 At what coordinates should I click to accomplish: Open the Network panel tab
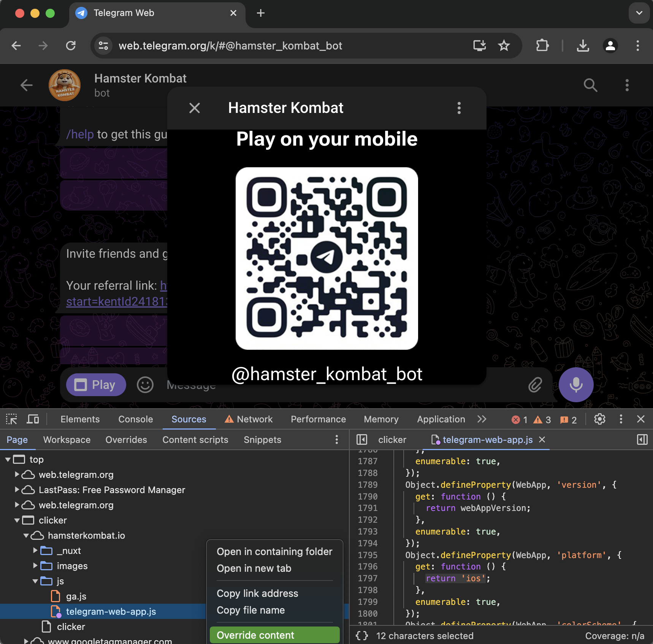pos(249,419)
